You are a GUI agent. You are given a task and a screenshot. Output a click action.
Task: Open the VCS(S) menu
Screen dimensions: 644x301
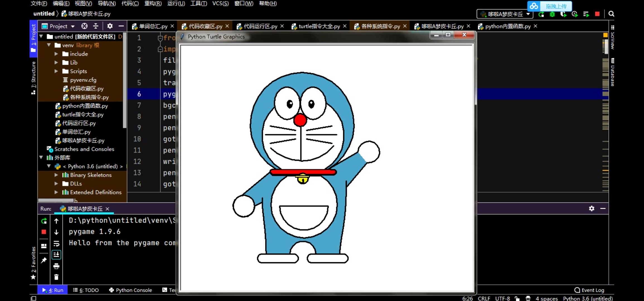click(x=220, y=3)
